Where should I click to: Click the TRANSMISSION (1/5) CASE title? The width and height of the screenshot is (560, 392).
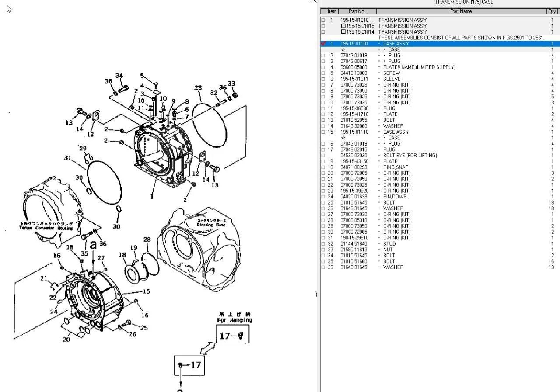(x=464, y=3)
